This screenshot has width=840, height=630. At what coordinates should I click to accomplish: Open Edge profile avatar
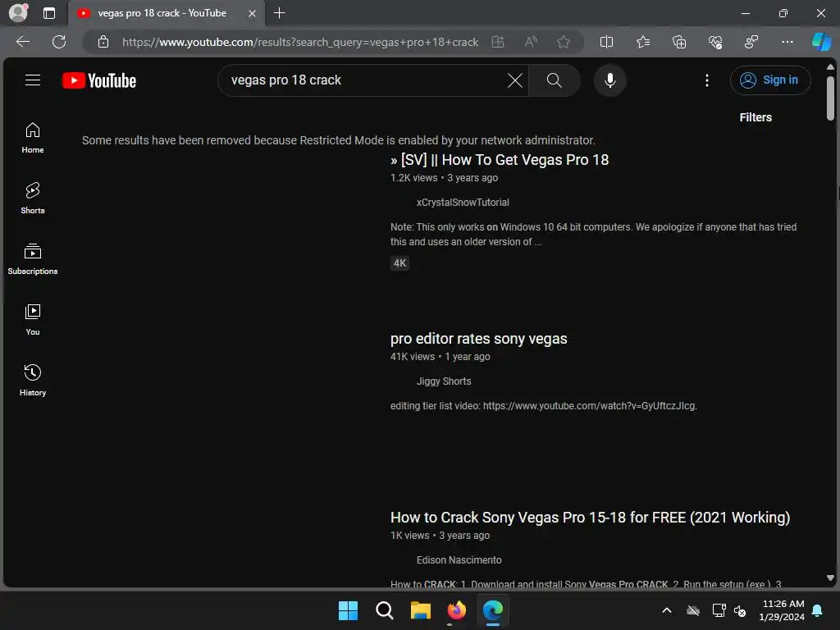18,13
